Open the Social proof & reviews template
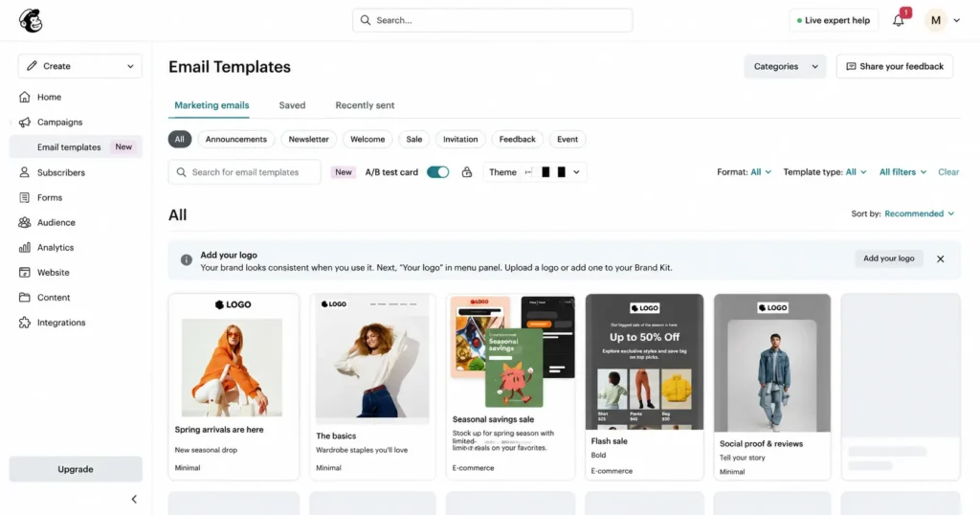This screenshot has width=980, height=515. click(772, 387)
